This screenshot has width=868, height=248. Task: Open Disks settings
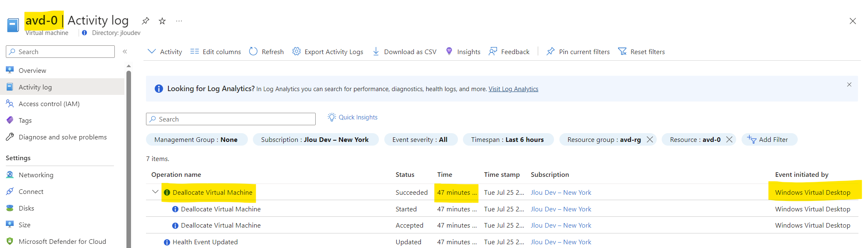click(x=26, y=208)
